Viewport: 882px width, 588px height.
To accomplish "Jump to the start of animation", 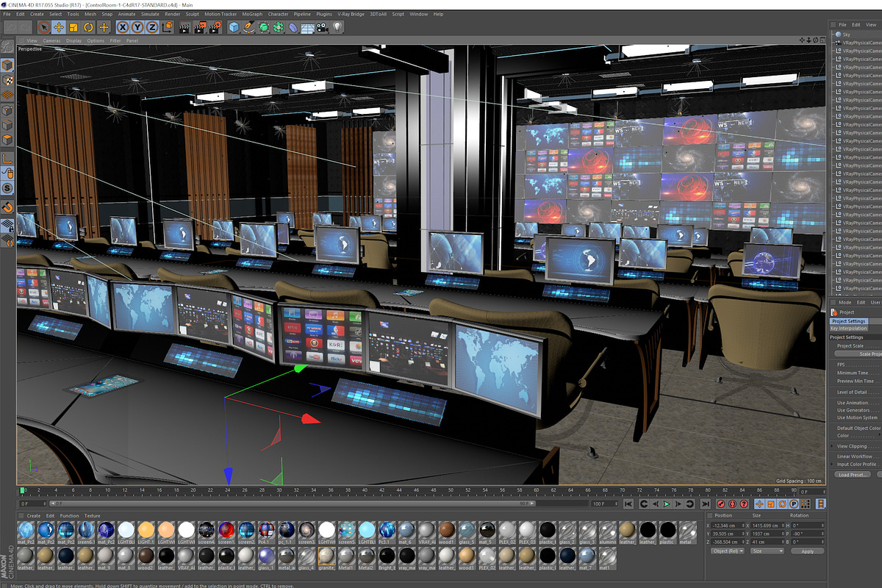I will point(628,504).
